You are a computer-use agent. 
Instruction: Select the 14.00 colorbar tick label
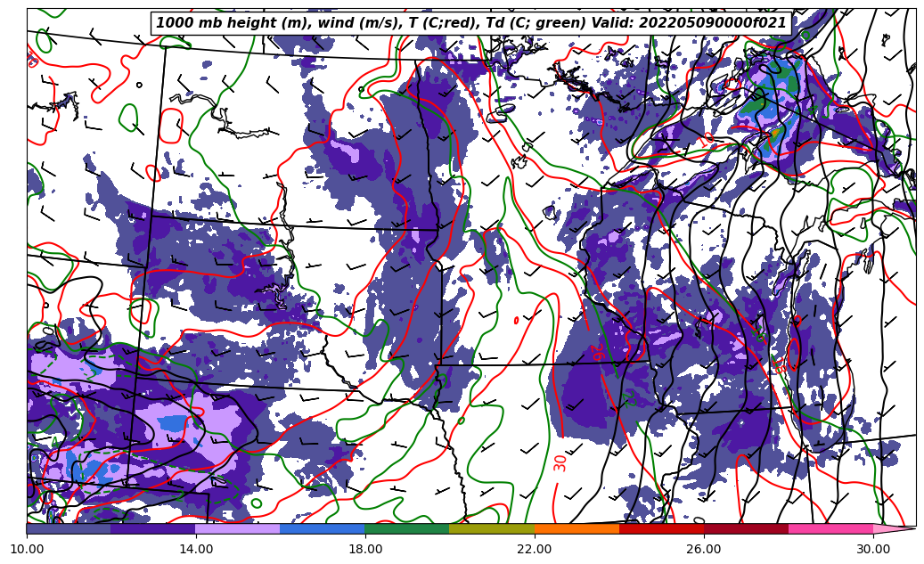196,549
